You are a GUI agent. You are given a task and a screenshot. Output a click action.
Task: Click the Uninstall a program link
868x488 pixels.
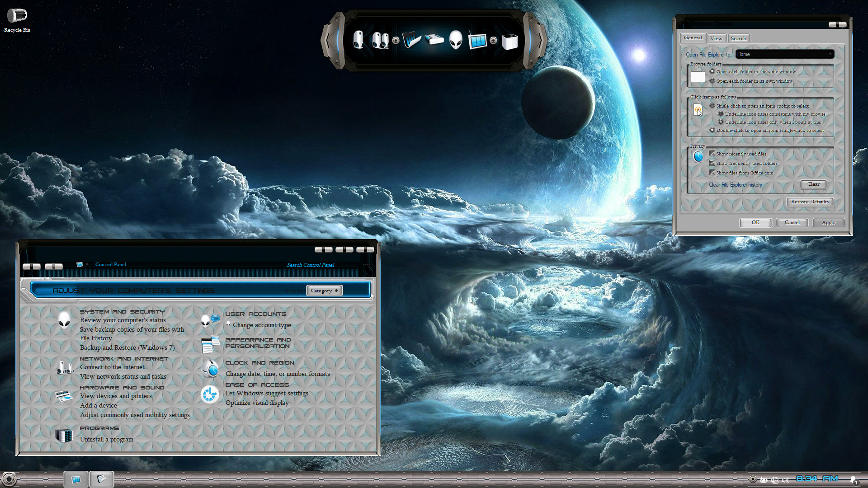click(106, 439)
